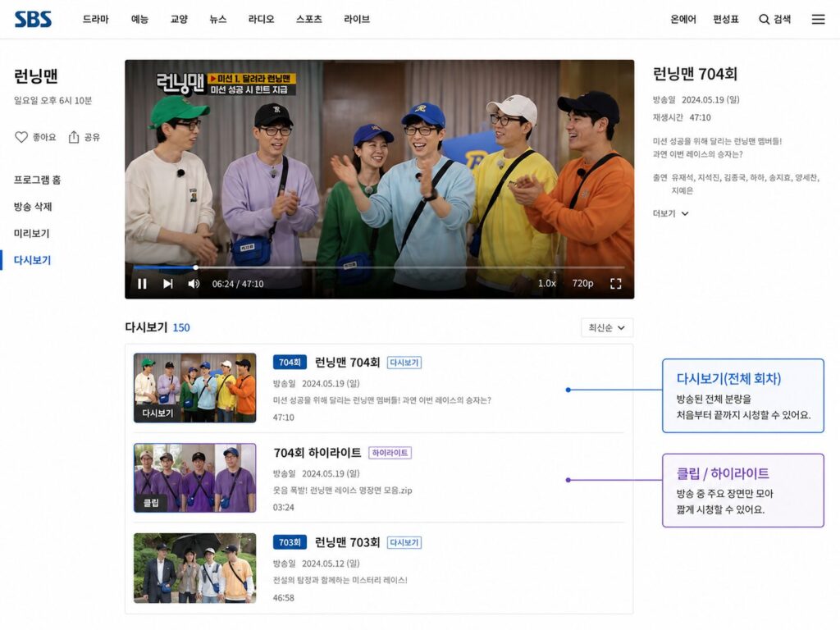Change playback speed 1.0x
Image resolution: width=840 pixels, height=630 pixels.
coord(547,283)
